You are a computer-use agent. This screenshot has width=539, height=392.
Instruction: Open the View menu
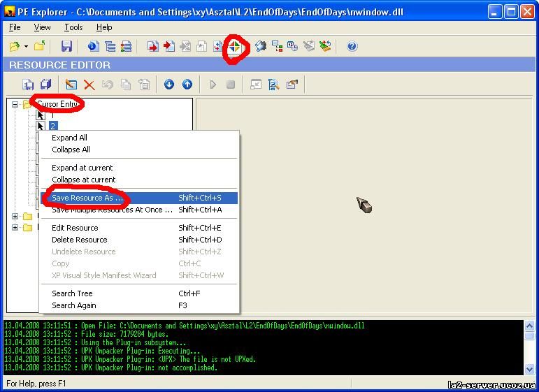point(42,27)
